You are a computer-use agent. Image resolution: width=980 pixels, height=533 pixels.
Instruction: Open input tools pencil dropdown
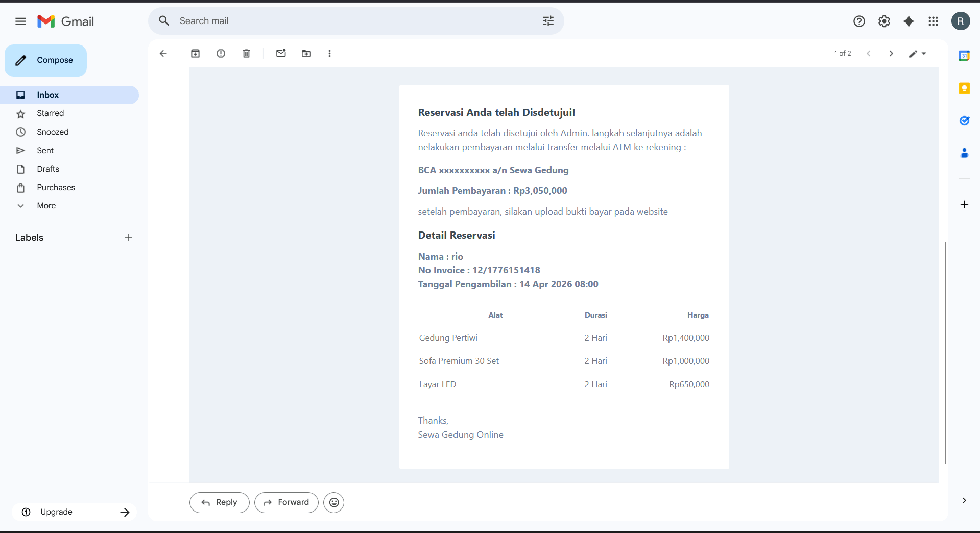point(917,53)
